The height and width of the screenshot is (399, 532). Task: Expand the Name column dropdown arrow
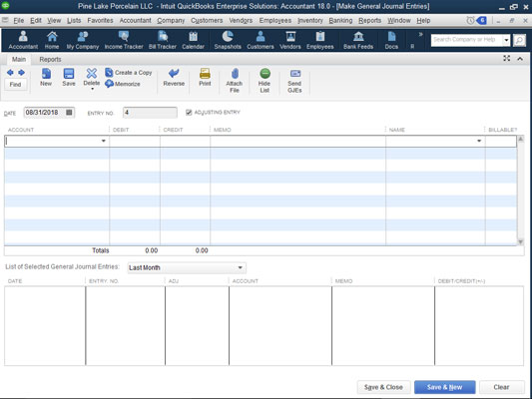click(x=479, y=141)
